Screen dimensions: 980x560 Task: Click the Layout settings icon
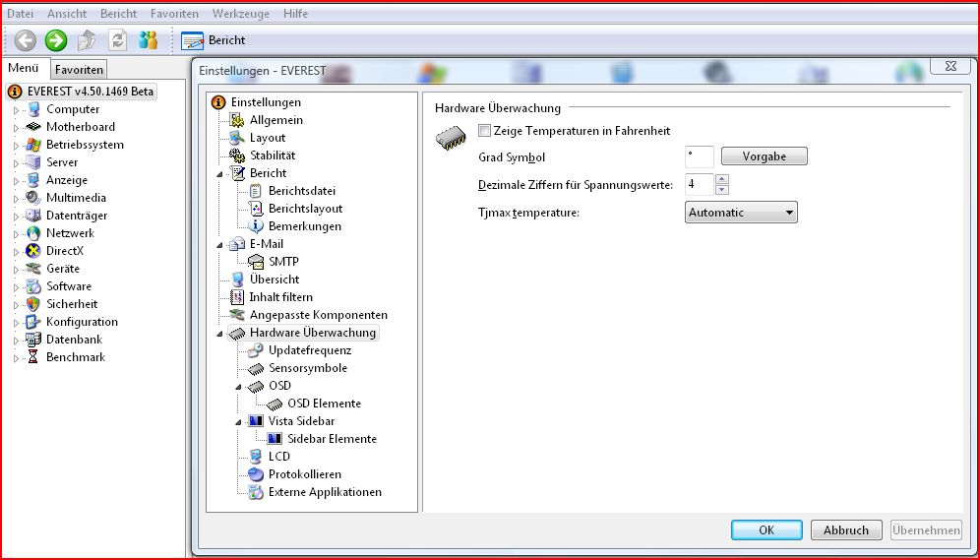[x=237, y=138]
